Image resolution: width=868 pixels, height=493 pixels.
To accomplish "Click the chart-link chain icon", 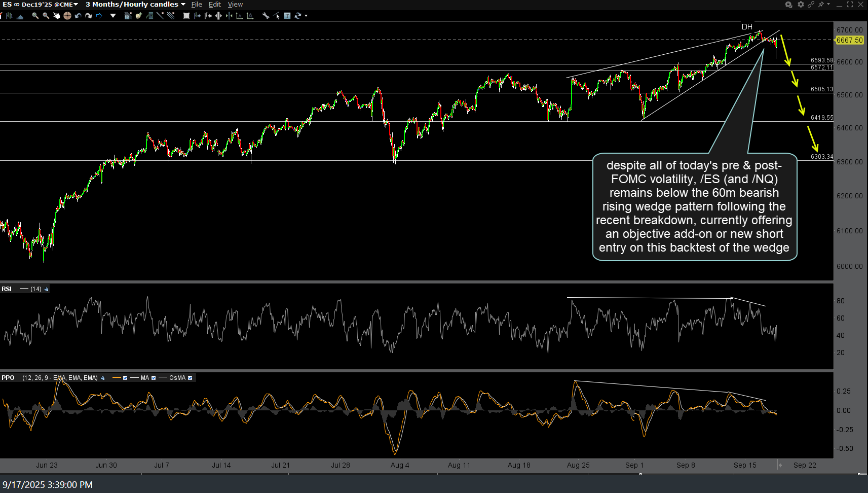I will [811, 5].
